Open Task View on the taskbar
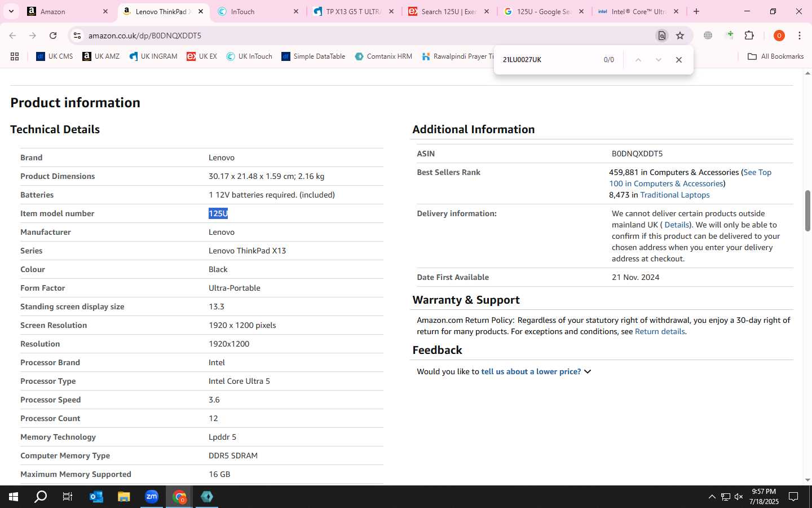The height and width of the screenshot is (508, 812). point(68,497)
